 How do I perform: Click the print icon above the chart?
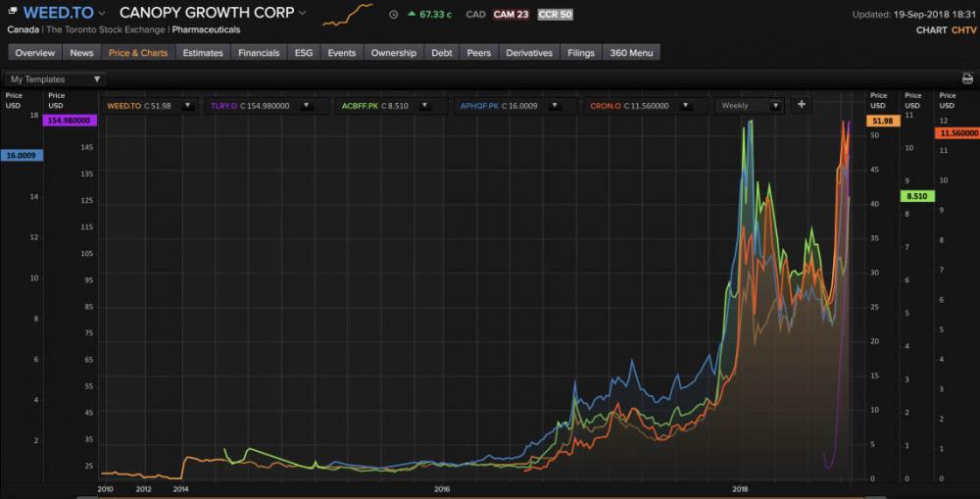click(967, 78)
